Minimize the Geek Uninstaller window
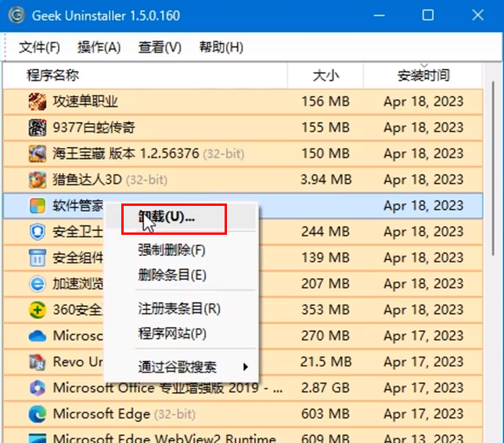Viewport: 504px width, 443px height. click(x=380, y=15)
